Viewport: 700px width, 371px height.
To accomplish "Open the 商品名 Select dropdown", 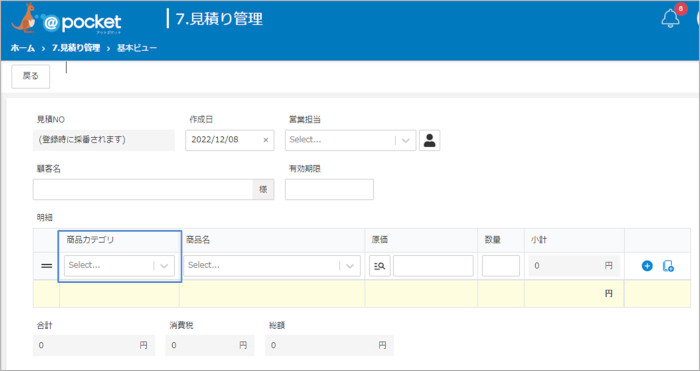I will pos(272,266).
